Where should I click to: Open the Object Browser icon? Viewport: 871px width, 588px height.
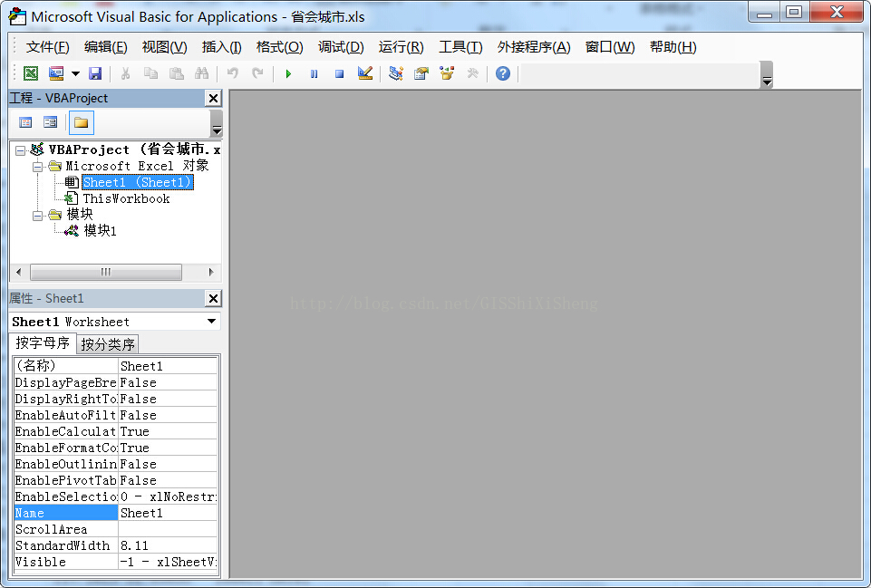[447, 73]
